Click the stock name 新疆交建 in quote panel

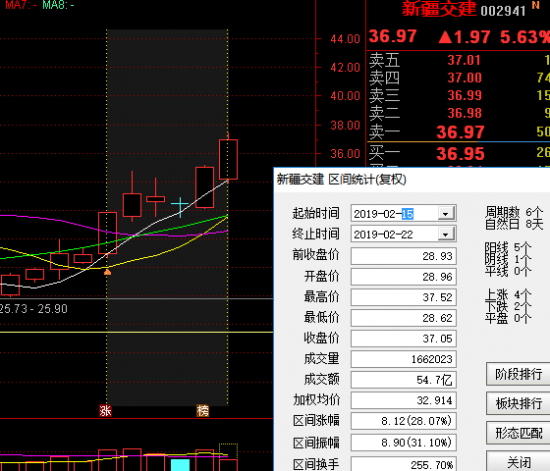click(x=439, y=9)
